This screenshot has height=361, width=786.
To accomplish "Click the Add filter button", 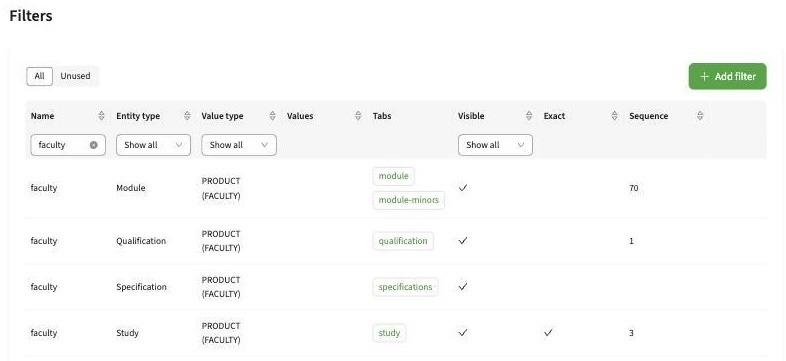I will coord(727,76).
